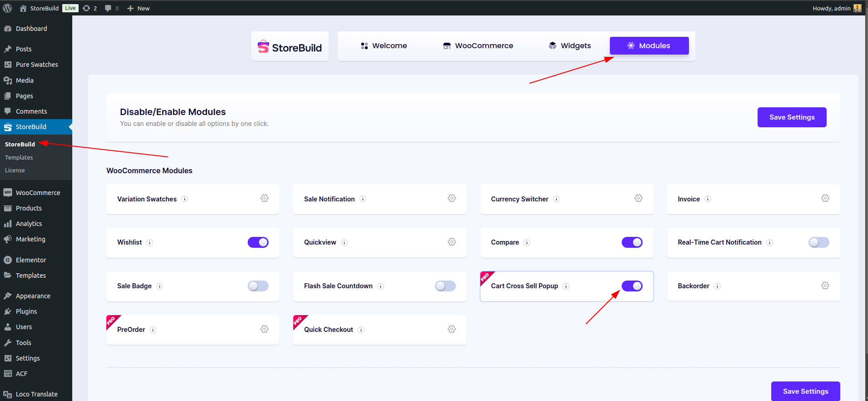Open Variation Swatches settings gear
This screenshot has height=401, width=868.
[x=264, y=198]
